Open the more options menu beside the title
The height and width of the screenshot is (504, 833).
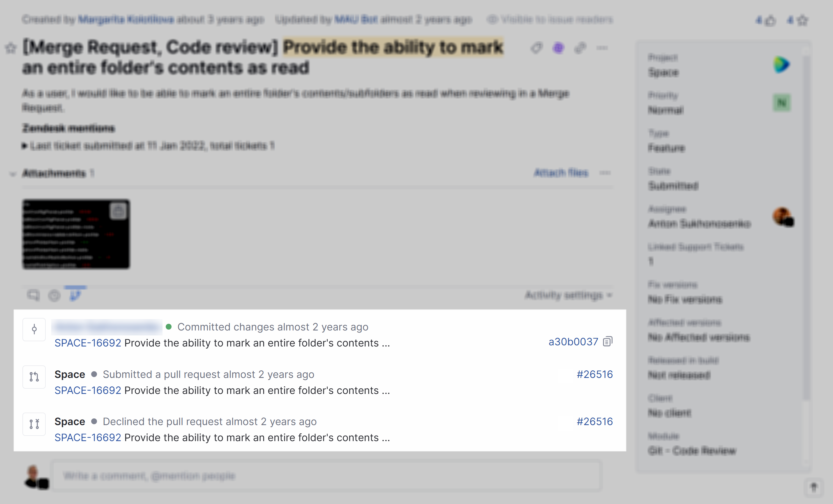pyautogui.click(x=602, y=48)
